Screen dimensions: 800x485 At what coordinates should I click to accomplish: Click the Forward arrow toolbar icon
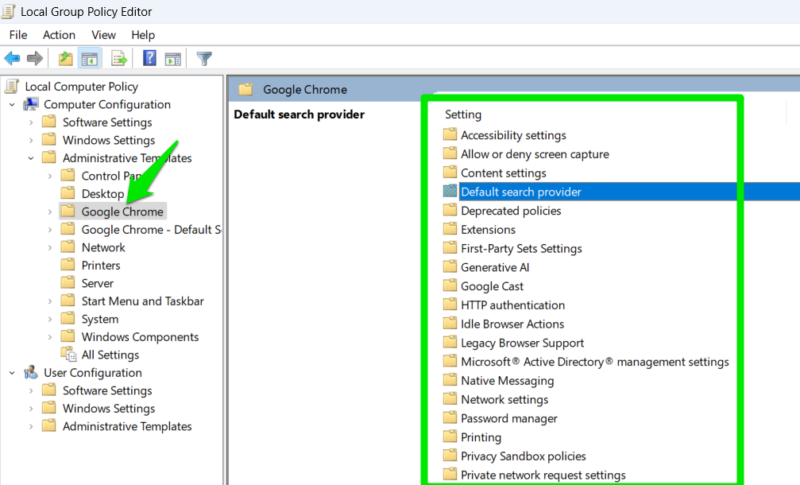[35, 59]
